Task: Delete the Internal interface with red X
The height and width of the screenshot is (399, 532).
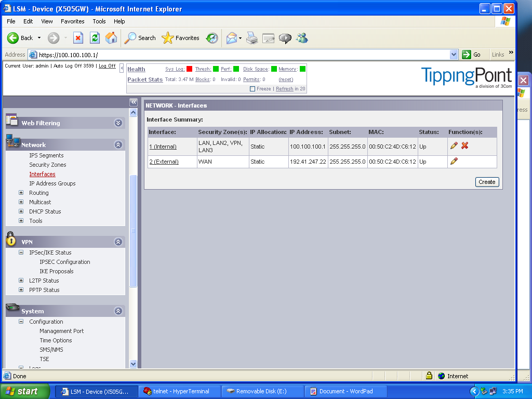Action: (x=464, y=146)
